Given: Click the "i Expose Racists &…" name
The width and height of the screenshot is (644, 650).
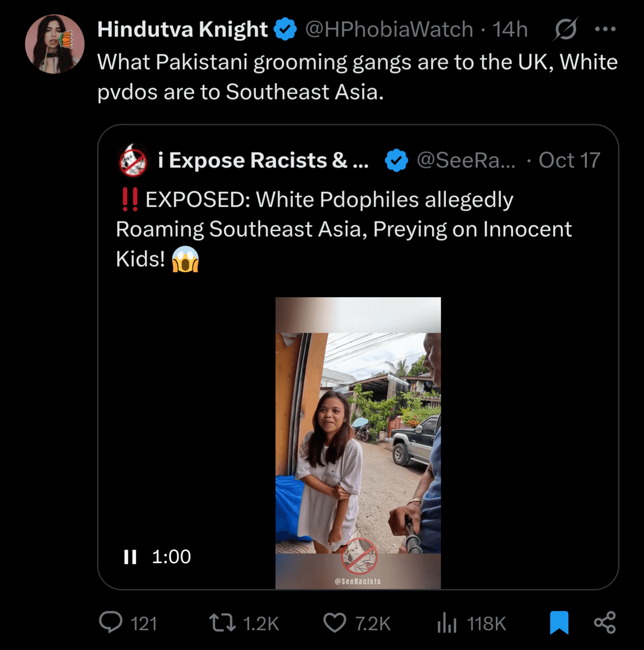Looking at the screenshot, I should (263, 160).
